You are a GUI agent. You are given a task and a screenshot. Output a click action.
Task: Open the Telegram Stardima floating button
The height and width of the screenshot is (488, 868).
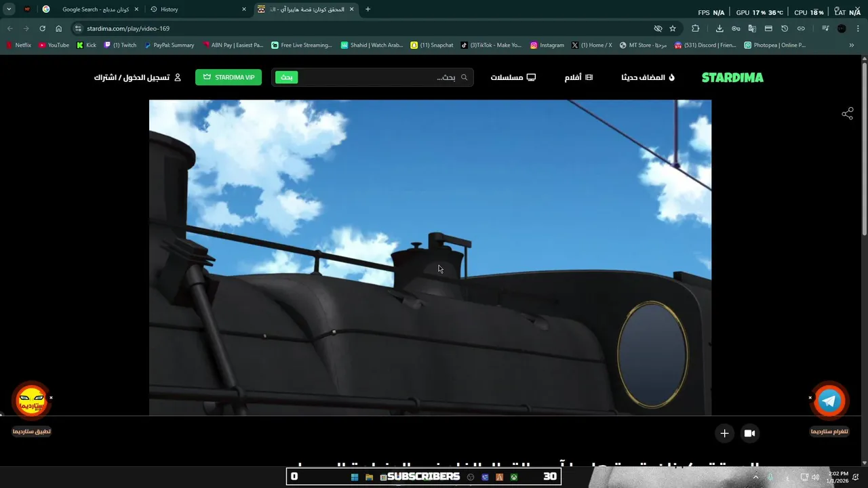click(x=829, y=401)
